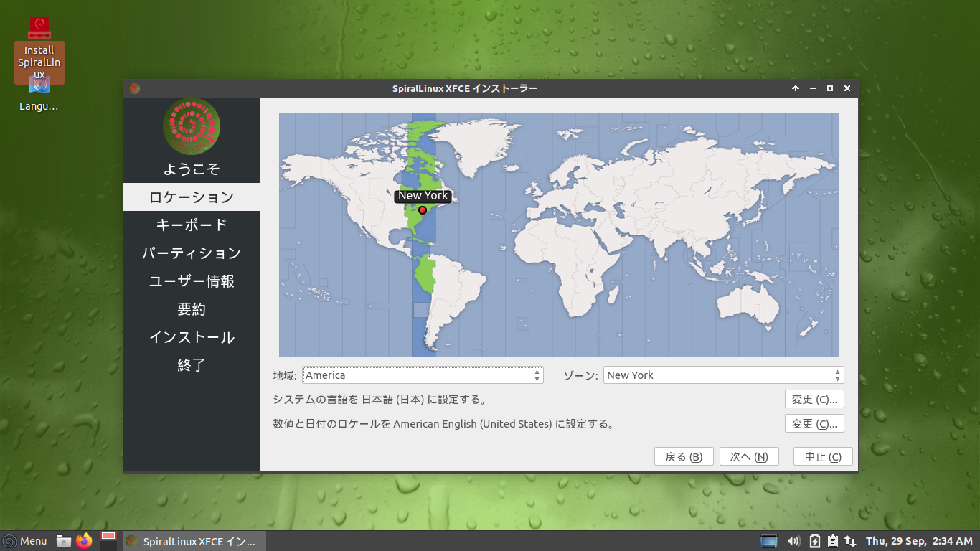
Task: Select the パーティション step in sidebar
Action: click(x=192, y=253)
